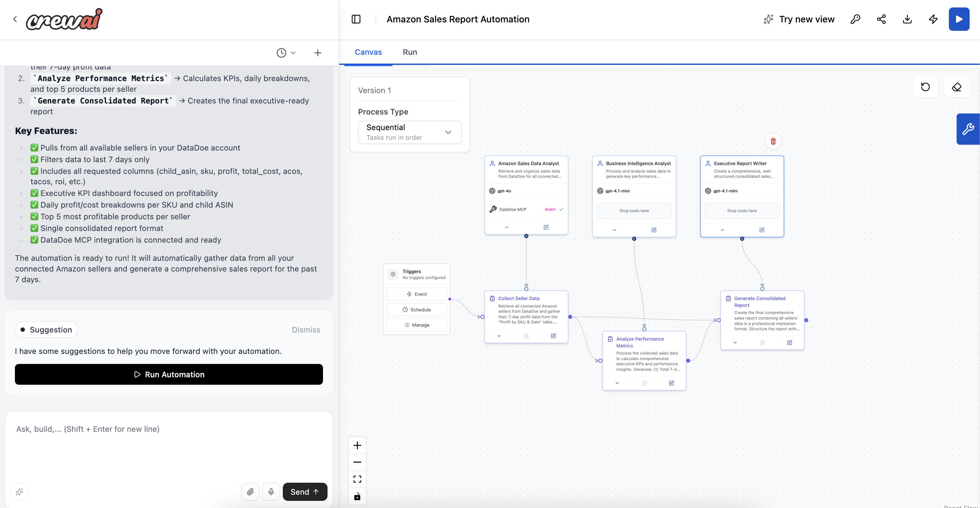Click gpt-4.1-mini on Executive Report Writer
The image size is (980, 508).
[x=721, y=191]
